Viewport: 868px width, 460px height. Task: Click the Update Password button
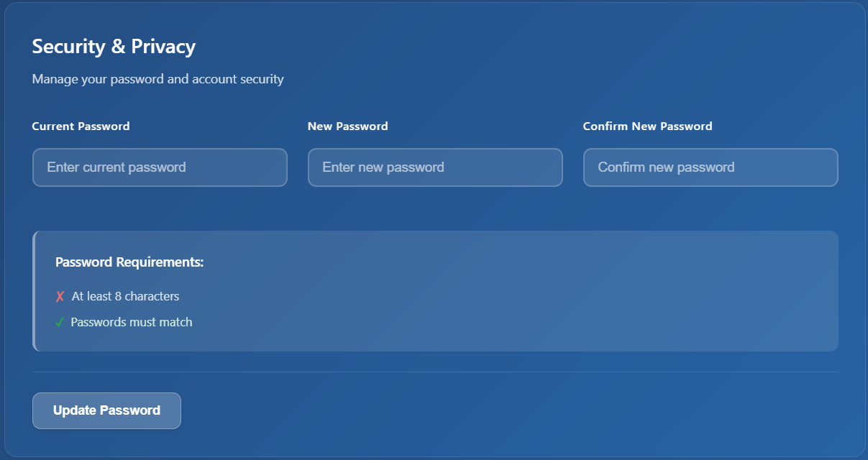pos(106,410)
